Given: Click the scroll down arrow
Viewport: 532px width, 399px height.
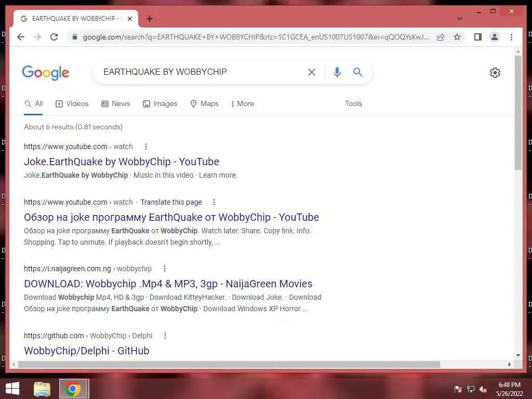Looking at the screenshot, I should click(518, 355).
